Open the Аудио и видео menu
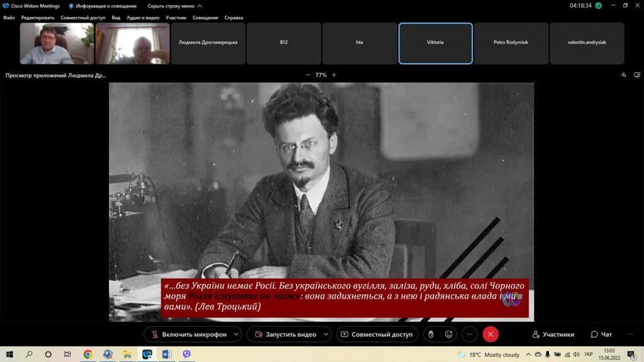The image size is (644, 362). point(143,18)
